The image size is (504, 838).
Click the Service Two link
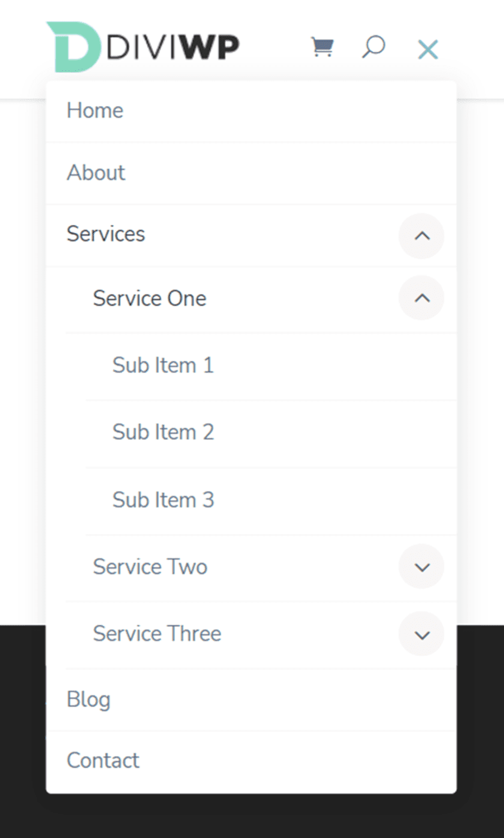tap(150, 566)
